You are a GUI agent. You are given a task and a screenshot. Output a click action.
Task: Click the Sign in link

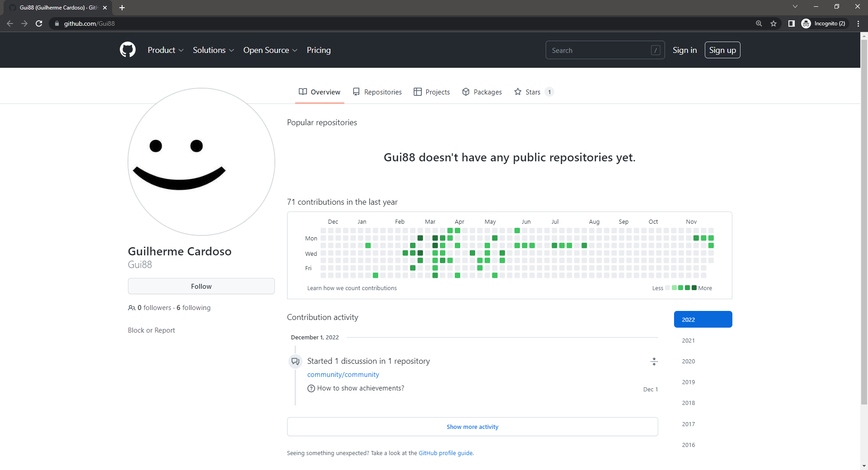click(x=684, y=50)
